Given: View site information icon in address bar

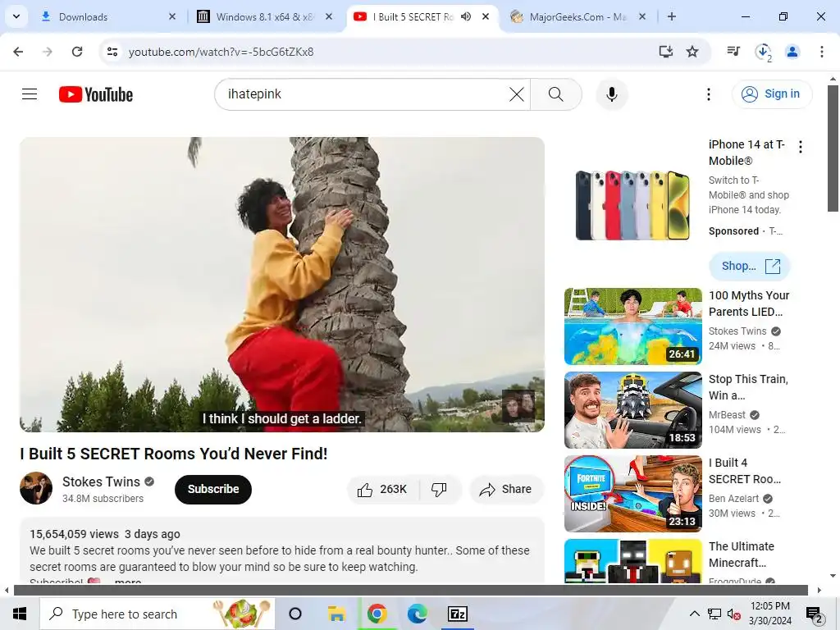Looking at the screenshot, I should pyautogui.click(x=112, y=52).
